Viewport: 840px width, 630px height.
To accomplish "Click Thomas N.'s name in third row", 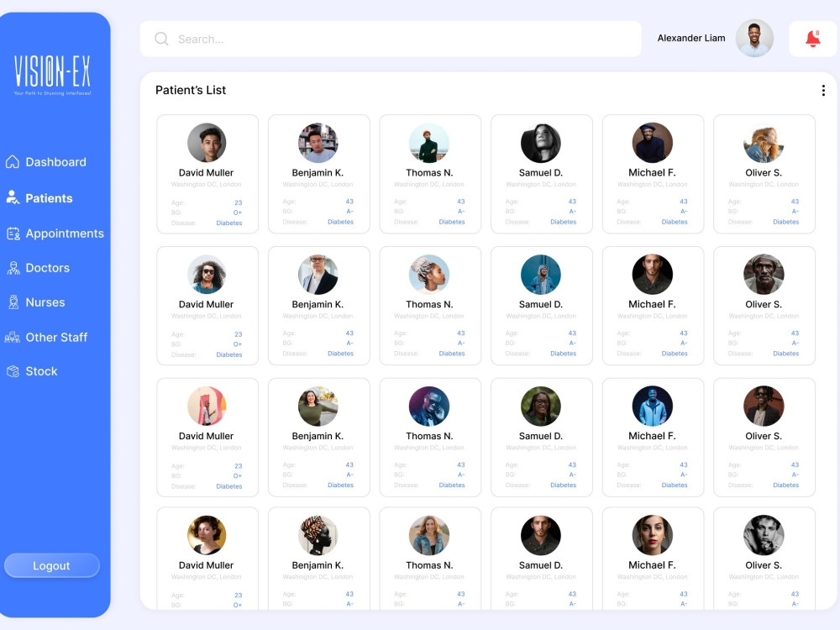I will [429, 436].
